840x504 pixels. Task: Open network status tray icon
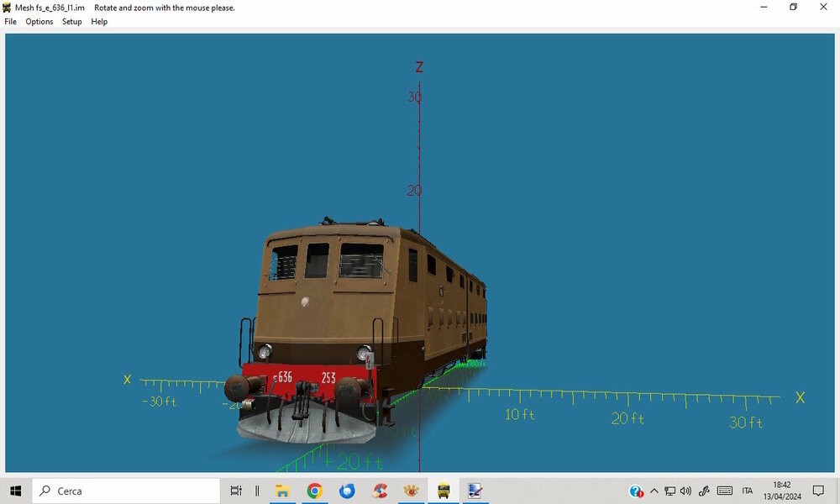coord(669,491)
